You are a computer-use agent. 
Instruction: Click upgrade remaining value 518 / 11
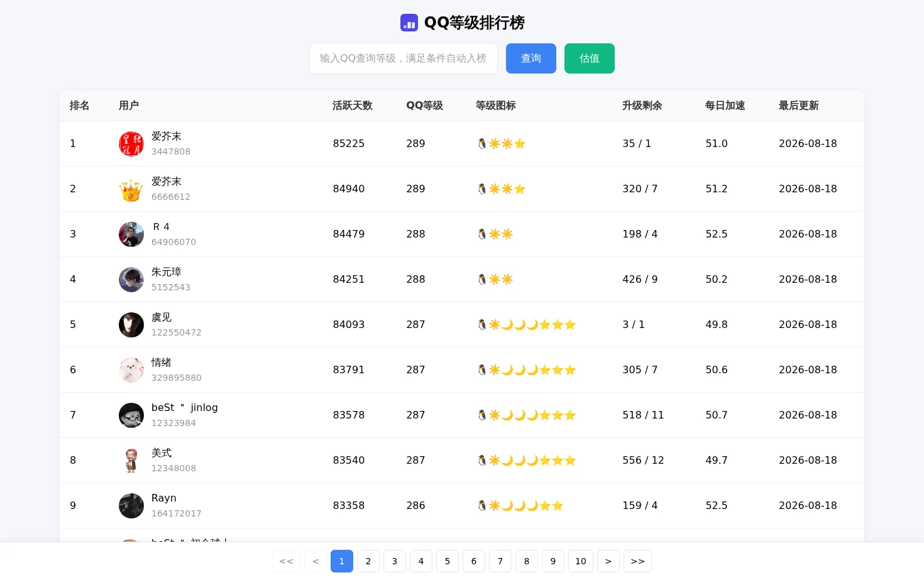pyautogui.click(x=643, y=415)
